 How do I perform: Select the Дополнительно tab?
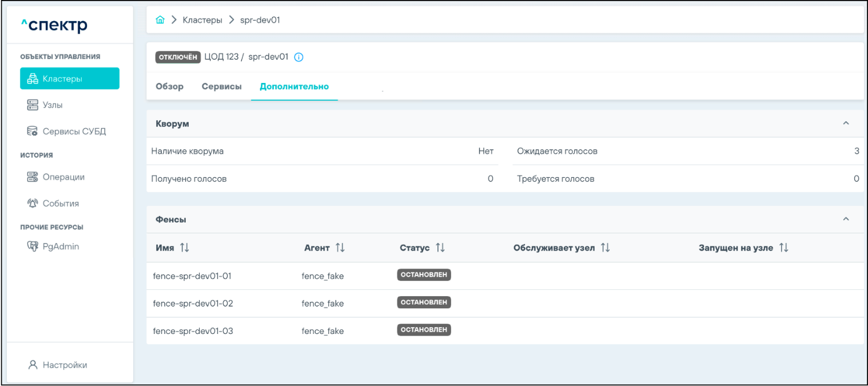pos(294,87)
